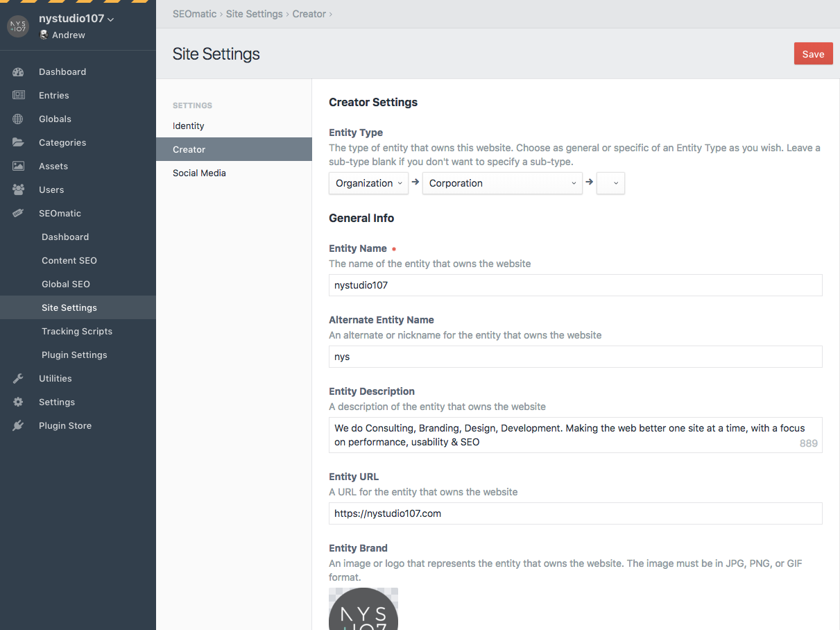Open the Organization entity type dropdown
Screen dimensions: 840x630
click(368, 183)
